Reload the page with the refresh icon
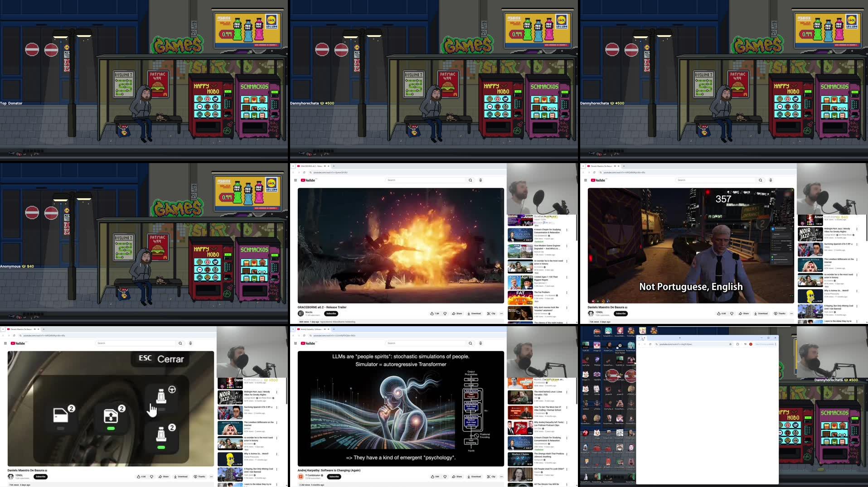The image size is (868, 487). pyautogui.click(x=304, y=172)
